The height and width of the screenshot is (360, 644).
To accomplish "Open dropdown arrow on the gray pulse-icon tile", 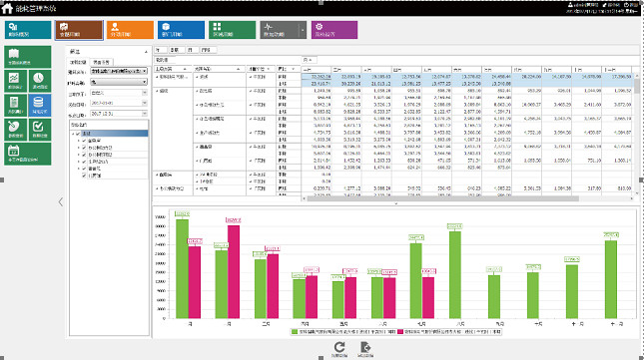I will pos(303,30).
